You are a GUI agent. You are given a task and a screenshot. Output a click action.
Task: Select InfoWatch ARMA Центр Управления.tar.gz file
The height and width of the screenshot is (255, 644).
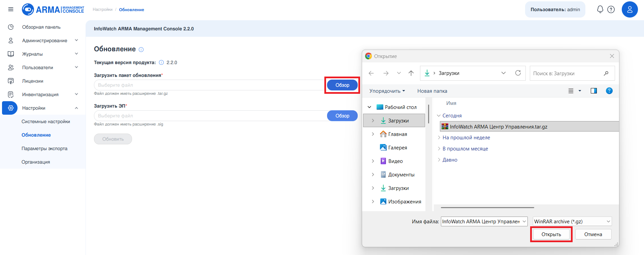point(529,126)
